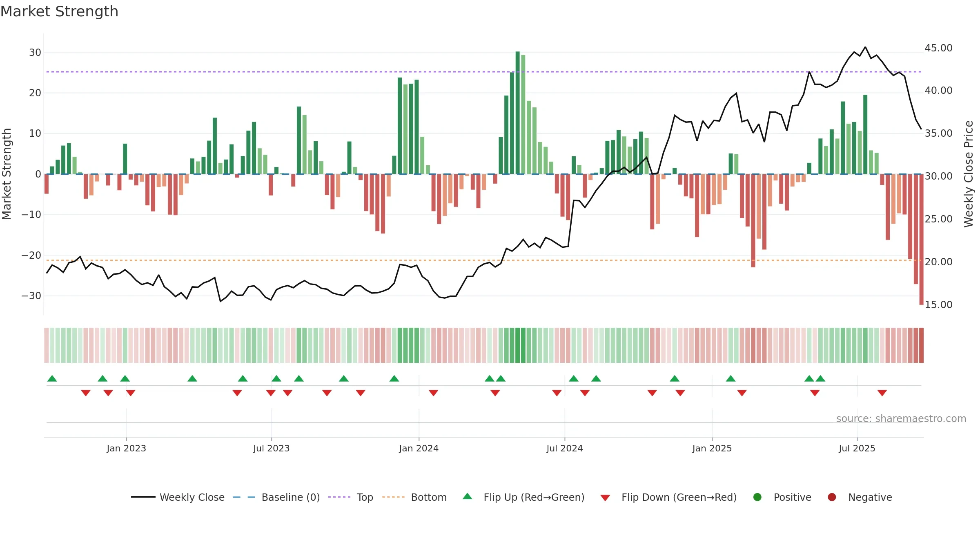Click the 35.00 price tick label
Image resolution: width=980 pixels, height=551 pixels.
[938, 133]
